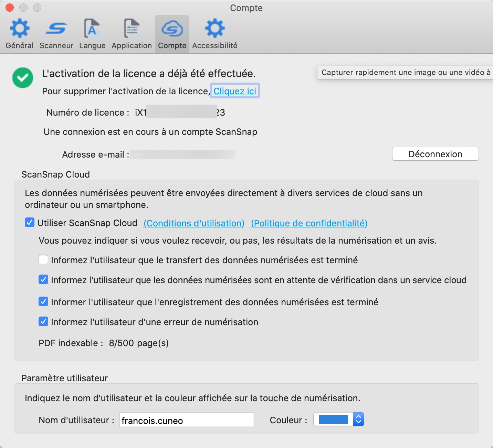Toggle 'erreur de numérisation' notification checkbox
Image resolution: width=493 pixels, height=448 pixels.
click(43, 321)
